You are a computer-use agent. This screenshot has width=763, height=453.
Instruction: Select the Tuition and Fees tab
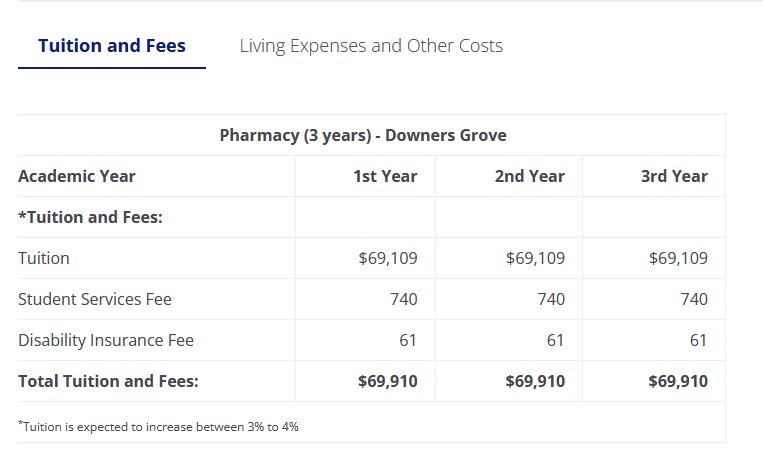click(x=112, y=46)
